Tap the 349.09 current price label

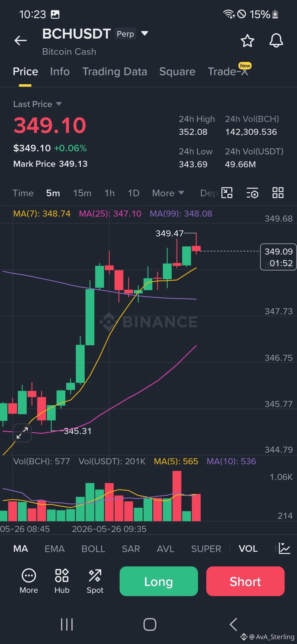278,257
